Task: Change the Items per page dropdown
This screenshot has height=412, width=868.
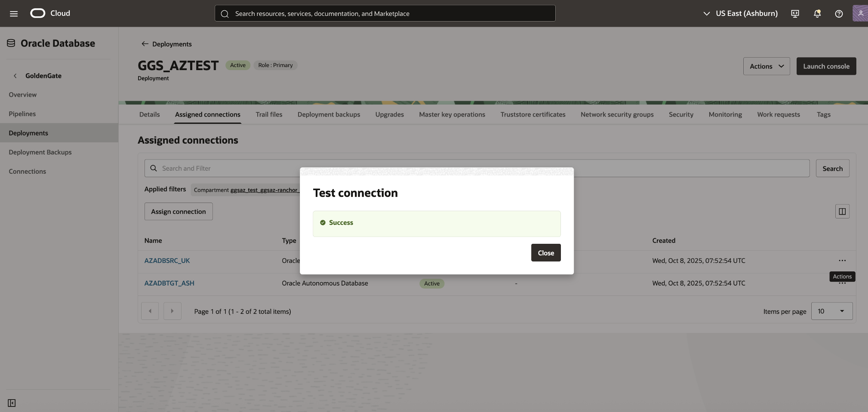Action: (832, 311)
